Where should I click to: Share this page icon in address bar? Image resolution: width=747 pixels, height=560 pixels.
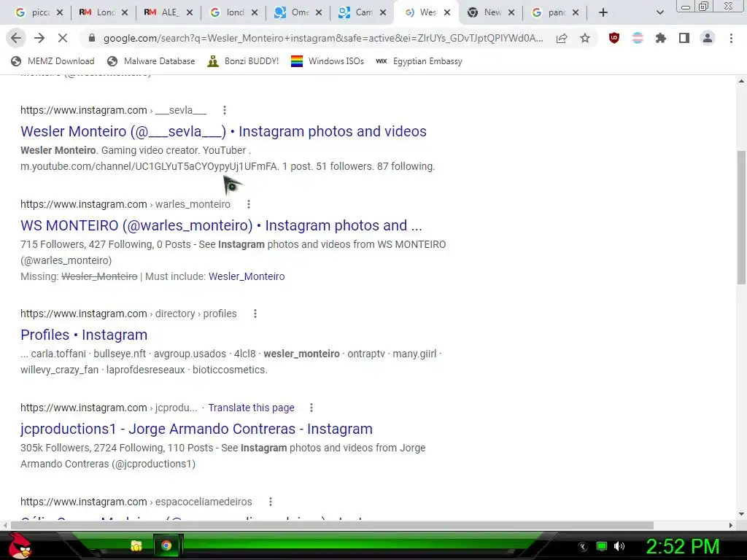[x=562, y=38]
